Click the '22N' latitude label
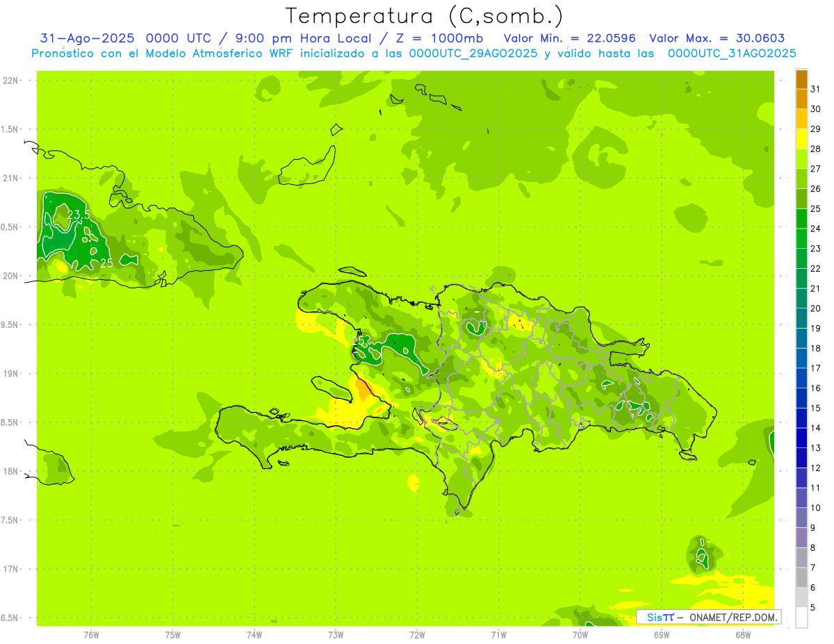 [x=11, y=81]
